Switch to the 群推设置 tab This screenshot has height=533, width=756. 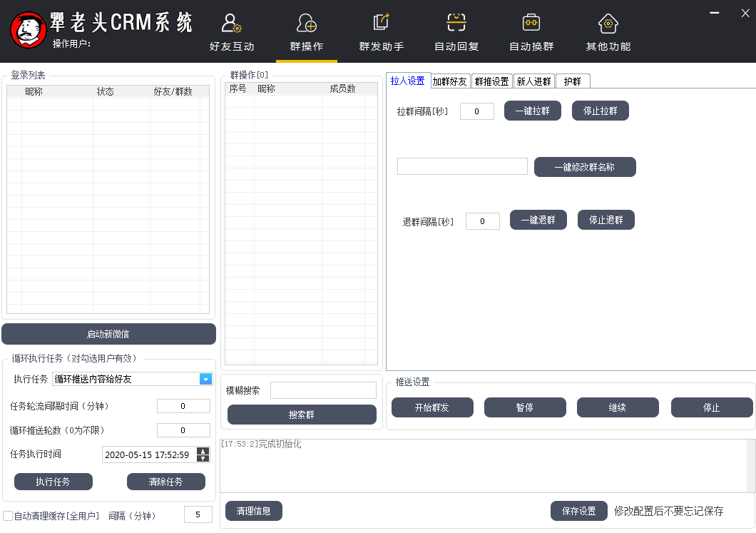pos(491,81)
